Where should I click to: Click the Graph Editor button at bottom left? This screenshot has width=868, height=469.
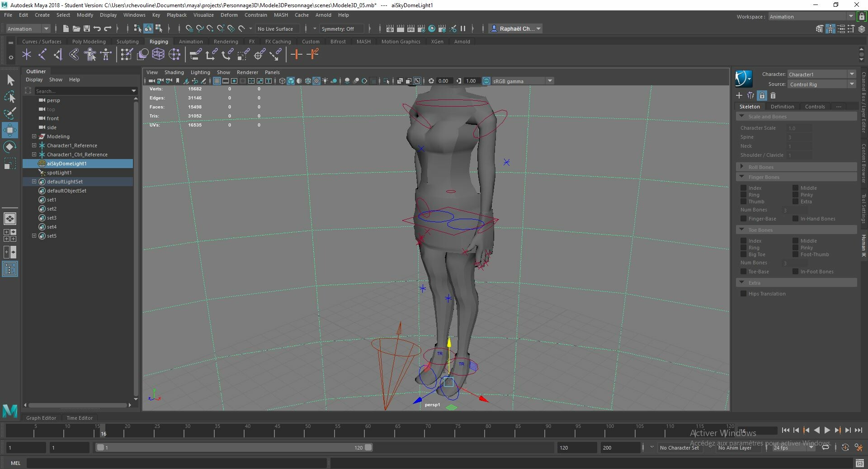41,418
